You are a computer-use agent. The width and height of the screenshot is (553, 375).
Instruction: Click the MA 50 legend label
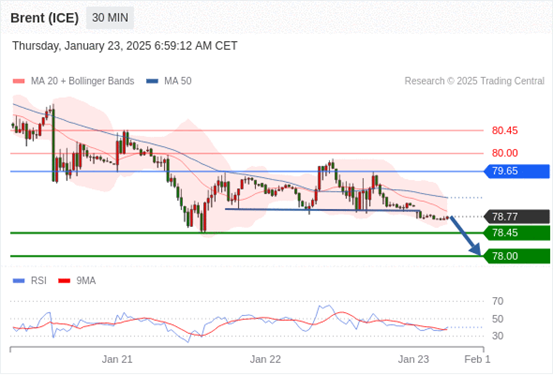point(178,81)
